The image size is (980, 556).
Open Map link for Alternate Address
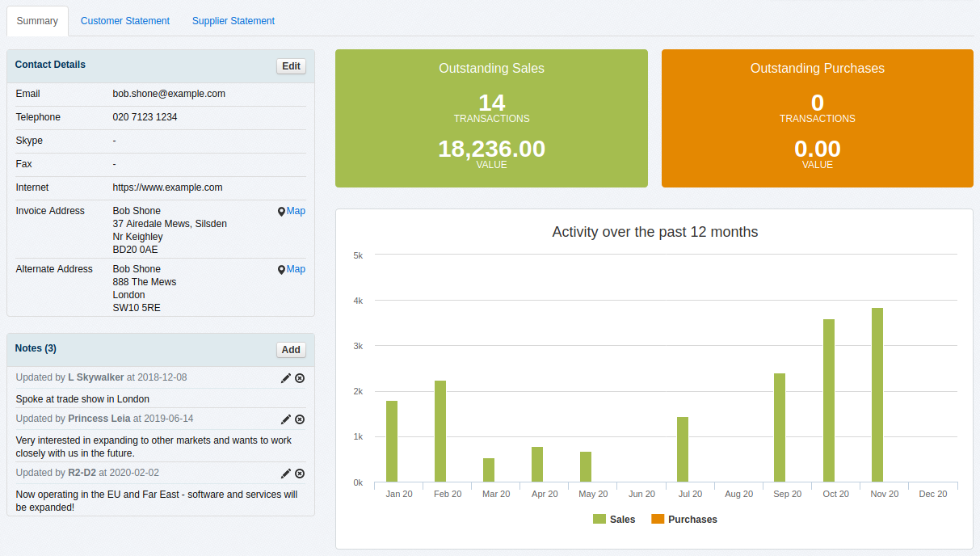292,269
